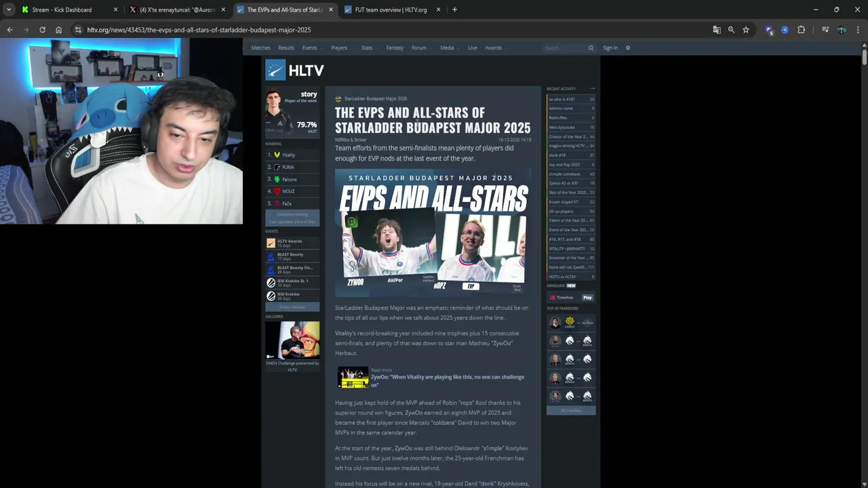Click the browser vertical scrollbar thumb
Image resolution: width=868 pixels, height=488 pixels.
point(864,56)
